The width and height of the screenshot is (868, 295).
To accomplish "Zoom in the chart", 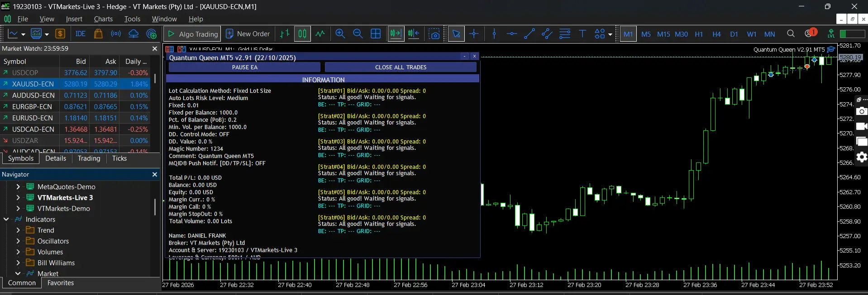I will point(340,34).
